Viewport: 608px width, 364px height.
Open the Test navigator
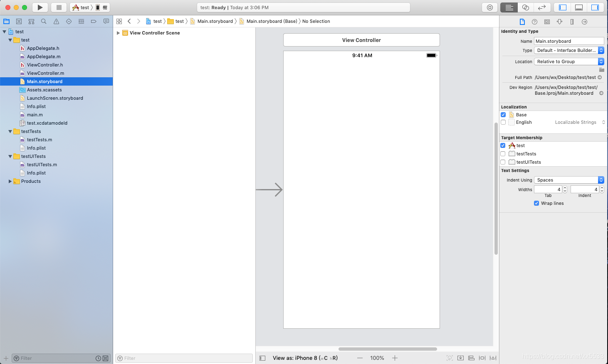point(69,21)
